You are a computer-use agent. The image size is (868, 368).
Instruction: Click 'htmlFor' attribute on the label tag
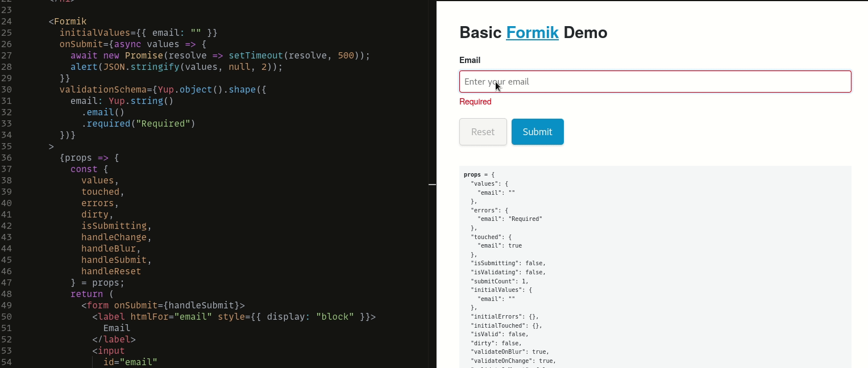(149, 317)
